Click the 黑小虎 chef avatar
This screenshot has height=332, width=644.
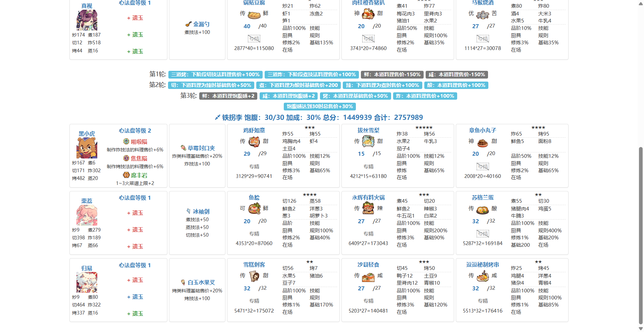[87, 148]
